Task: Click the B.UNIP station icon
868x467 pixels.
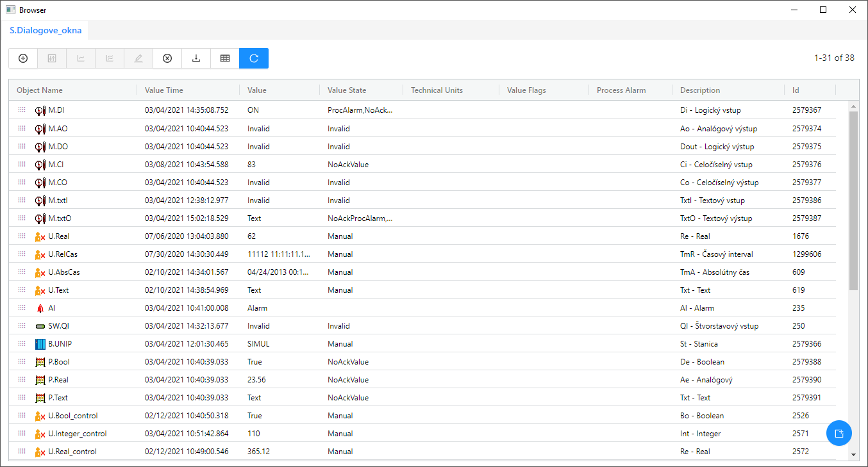Action: click(40, 344)
